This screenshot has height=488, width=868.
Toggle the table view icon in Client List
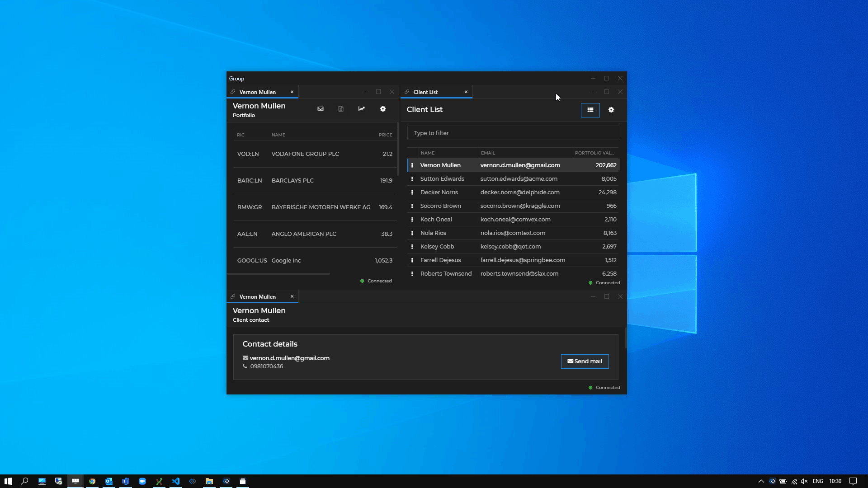(590, 110)
